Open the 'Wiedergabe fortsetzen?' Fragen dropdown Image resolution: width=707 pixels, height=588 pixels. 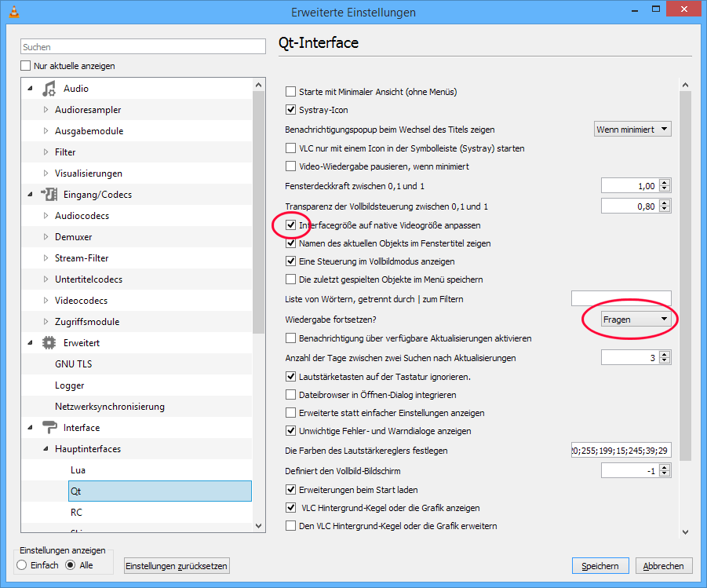coord(635,320)
